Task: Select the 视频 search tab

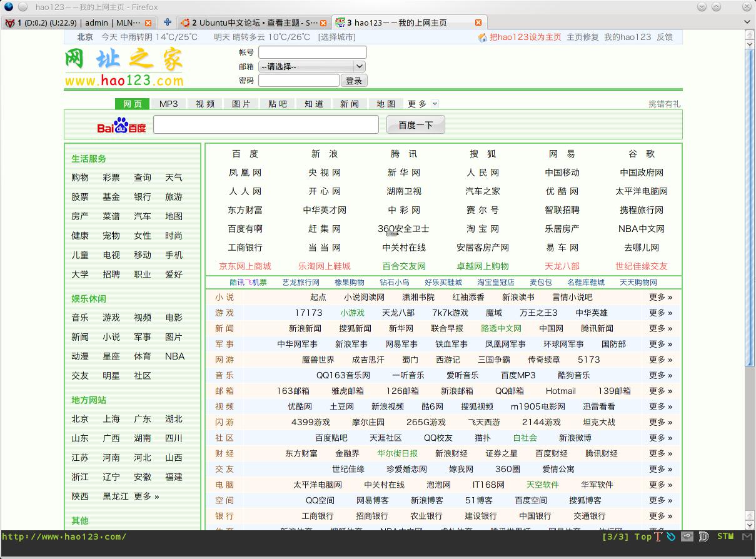Action: [x=205, y=104]
